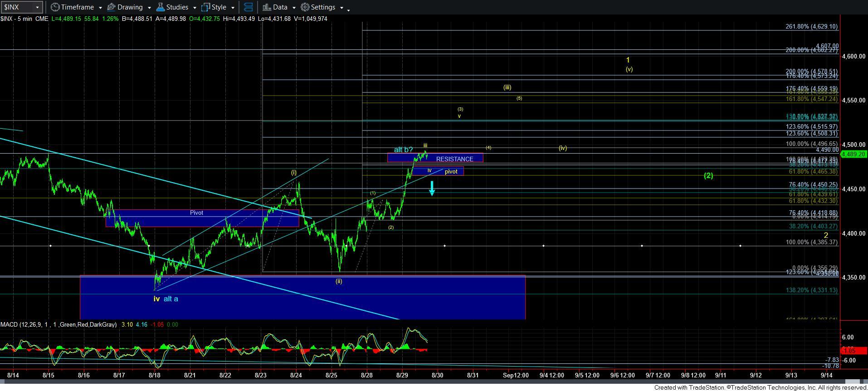Select the RESISTANCE box on the chart
Image resolution: width=868 pixels, height=391 pixels.
tap(454, 159)
